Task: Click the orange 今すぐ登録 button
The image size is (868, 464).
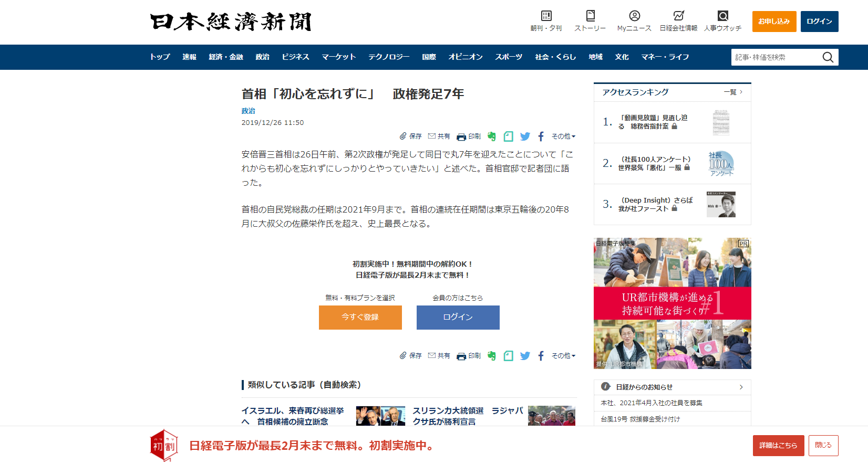Action: [360, 318]
